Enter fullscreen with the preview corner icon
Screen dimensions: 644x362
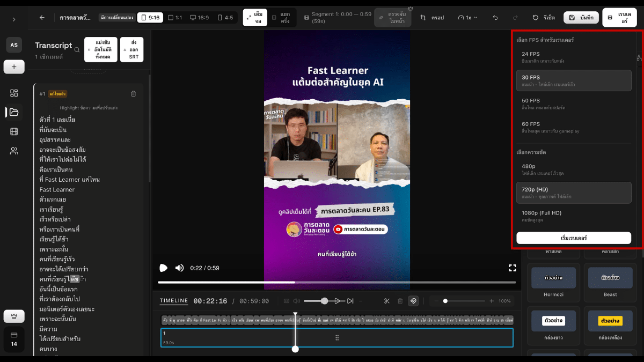(x=512, y=268)
